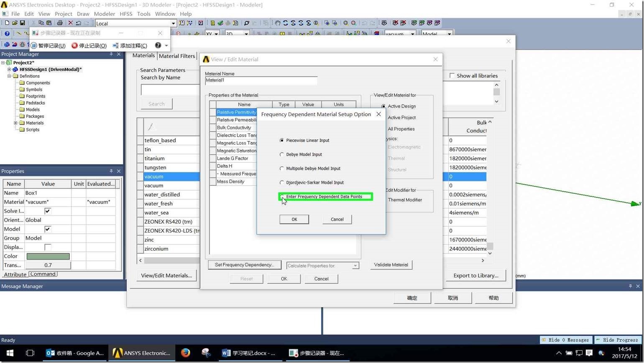This screenshot has width=644, height=363.
Task: Open the Model dropdown in toolbar
Action: [x=450, y=34]
